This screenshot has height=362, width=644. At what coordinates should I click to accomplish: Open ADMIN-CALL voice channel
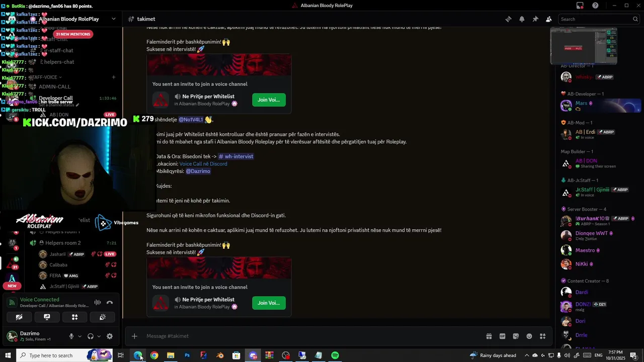[x=55, y=86]
